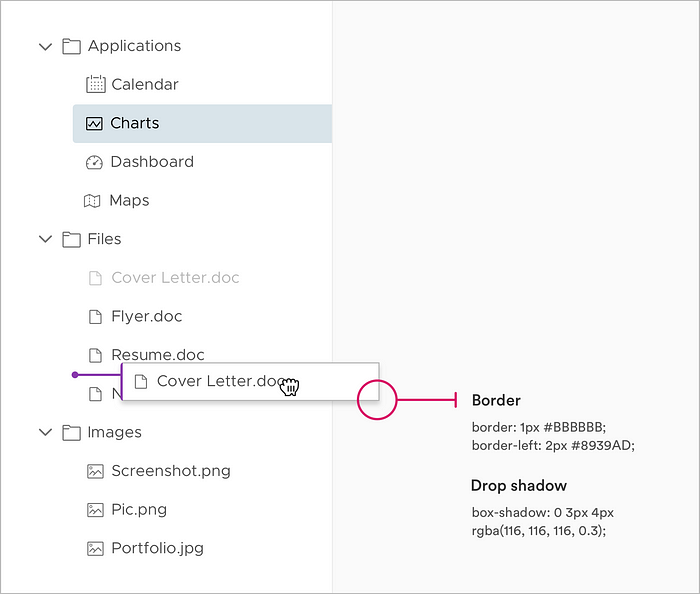Click the Calendar icon in Applications
The width and height of the screenshot is (700, 594).
[x=96, y=84]
